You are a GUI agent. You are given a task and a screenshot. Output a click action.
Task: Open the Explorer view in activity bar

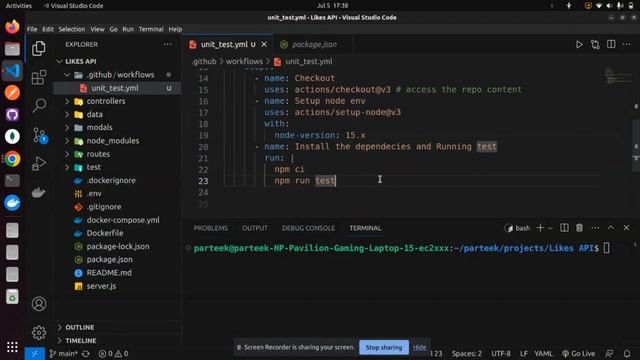tap(39, 49)
